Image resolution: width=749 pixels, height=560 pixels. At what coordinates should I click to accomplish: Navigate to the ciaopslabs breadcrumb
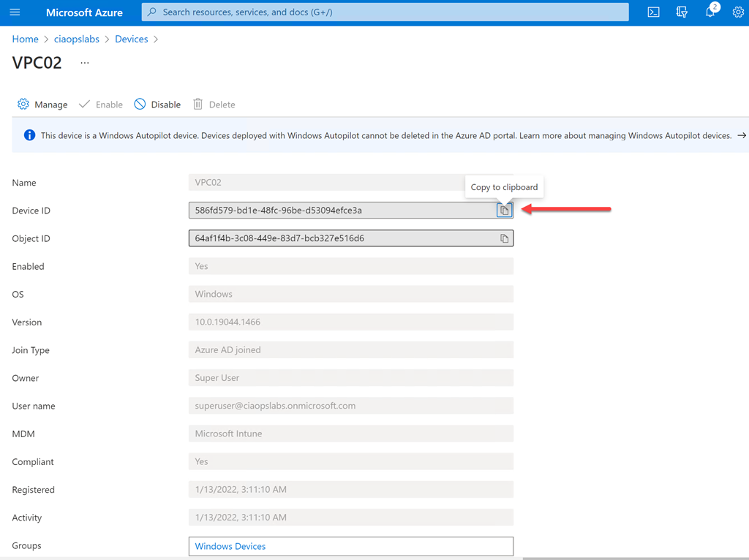77,39
